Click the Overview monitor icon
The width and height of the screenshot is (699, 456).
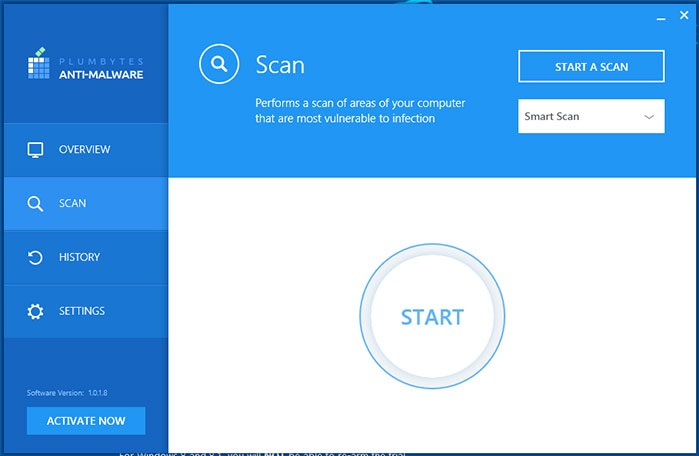[x=35, y=150]
